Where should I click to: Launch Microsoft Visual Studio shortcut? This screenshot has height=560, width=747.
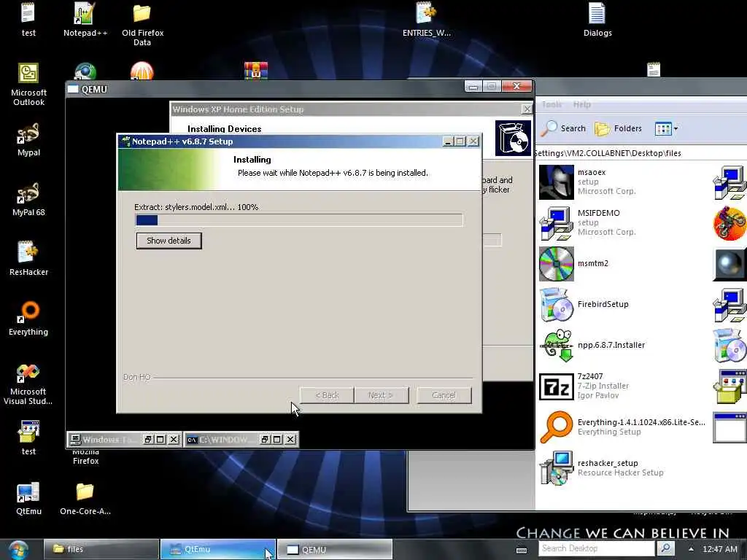coord(28,384)
